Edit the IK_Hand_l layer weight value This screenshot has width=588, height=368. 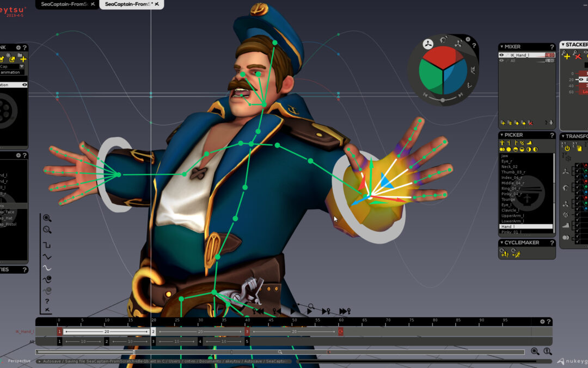[549, 55]
